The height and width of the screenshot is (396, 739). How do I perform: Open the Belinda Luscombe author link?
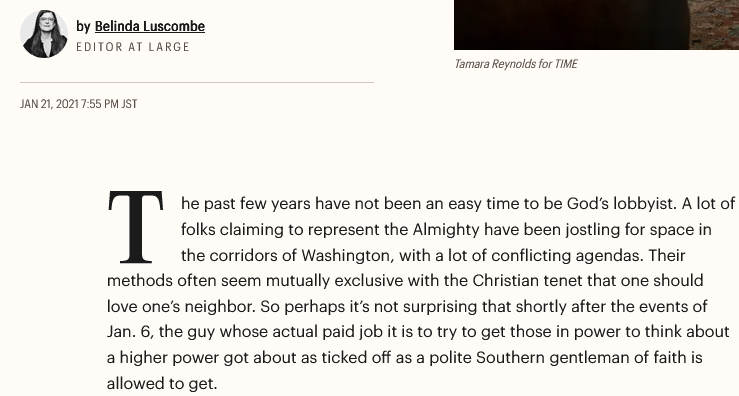coord(150,26)
